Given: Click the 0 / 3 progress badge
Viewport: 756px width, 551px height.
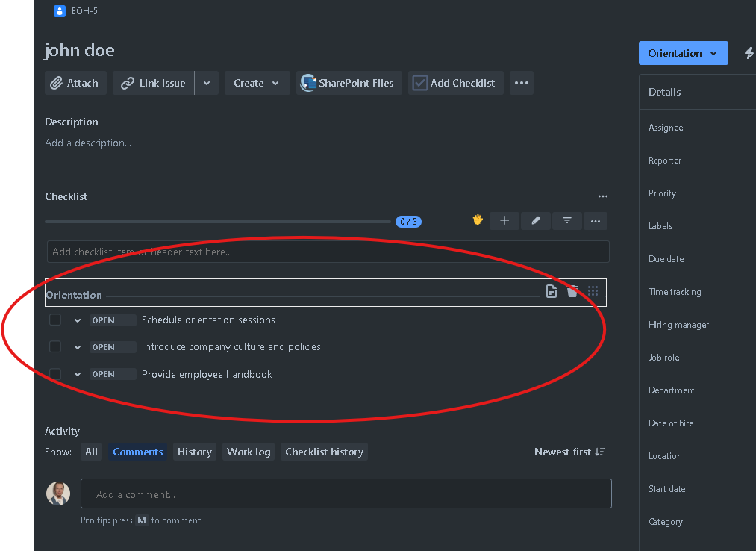Looking at the screenshot, I should click(408, 222).
